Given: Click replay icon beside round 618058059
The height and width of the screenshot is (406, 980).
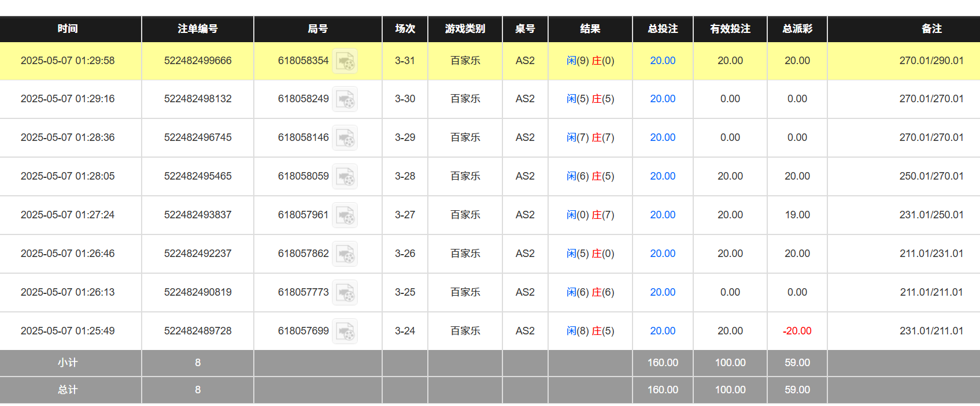Looking at the screenshot, I should point(345,177).
